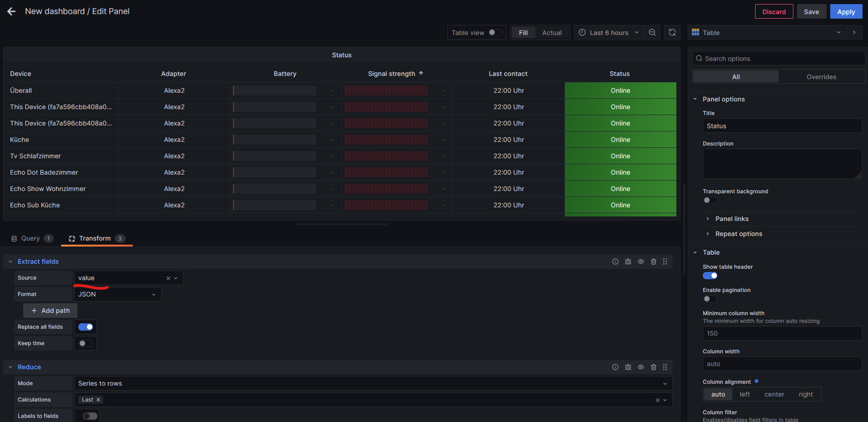868x422 pixels.
Task: Click the debug icon for Extract fields
Action: point(628,261)
